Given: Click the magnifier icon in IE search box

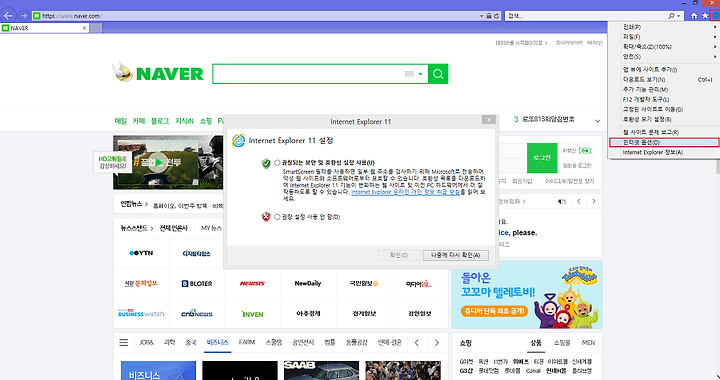Looking at the screenshot, I should [x=671, y=16].
